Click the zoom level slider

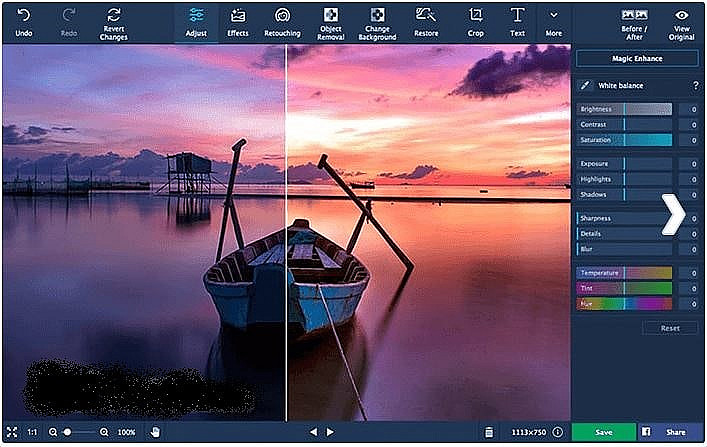(79, 432)
